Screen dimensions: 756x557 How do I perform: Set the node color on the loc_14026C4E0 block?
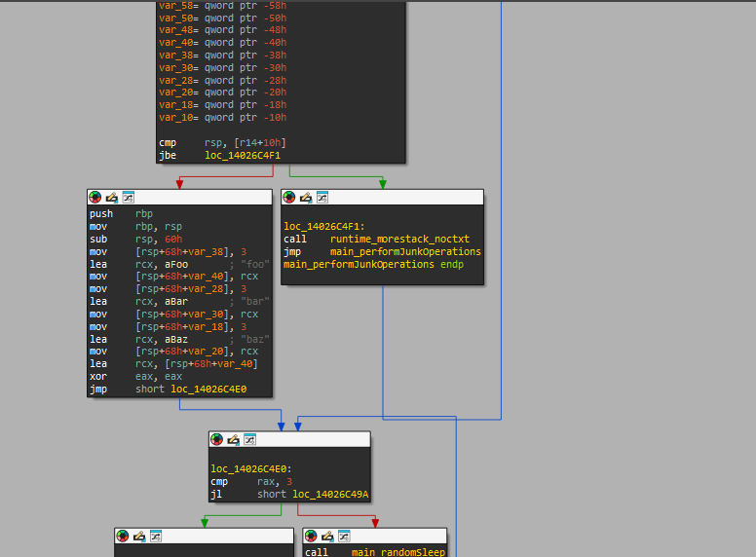[x=217, y=439]
